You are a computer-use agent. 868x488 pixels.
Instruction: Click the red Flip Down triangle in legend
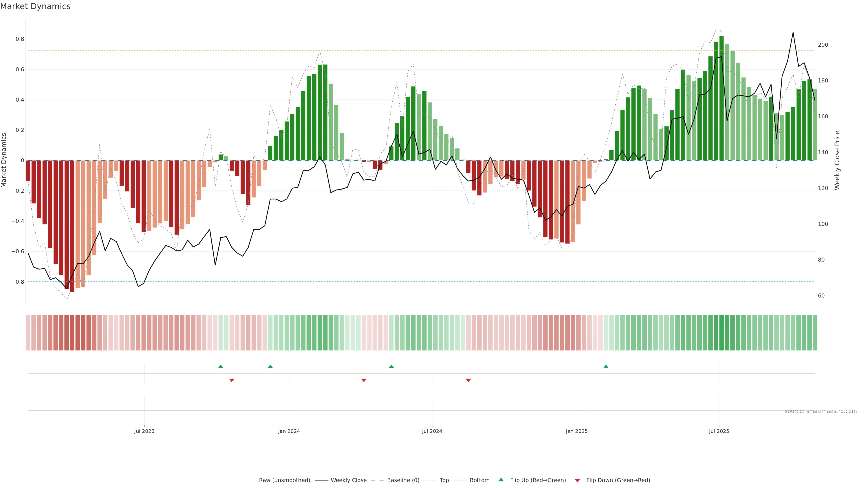click(x=577, y=481)
